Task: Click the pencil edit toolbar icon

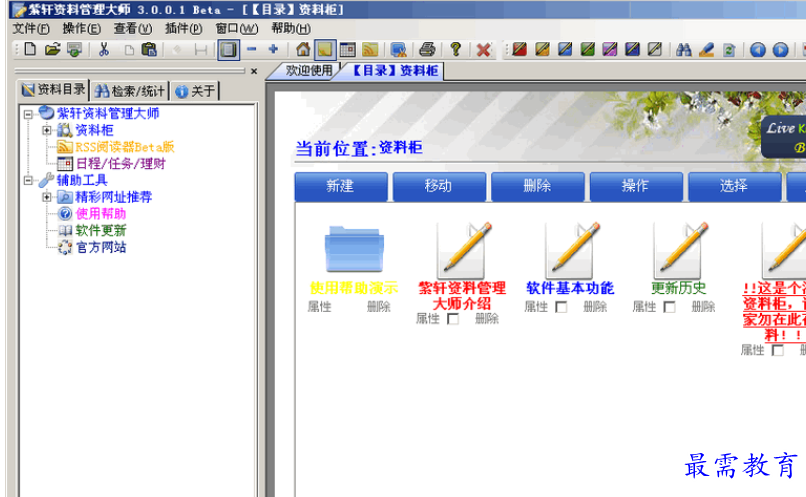Action: (x=706, y=50)
